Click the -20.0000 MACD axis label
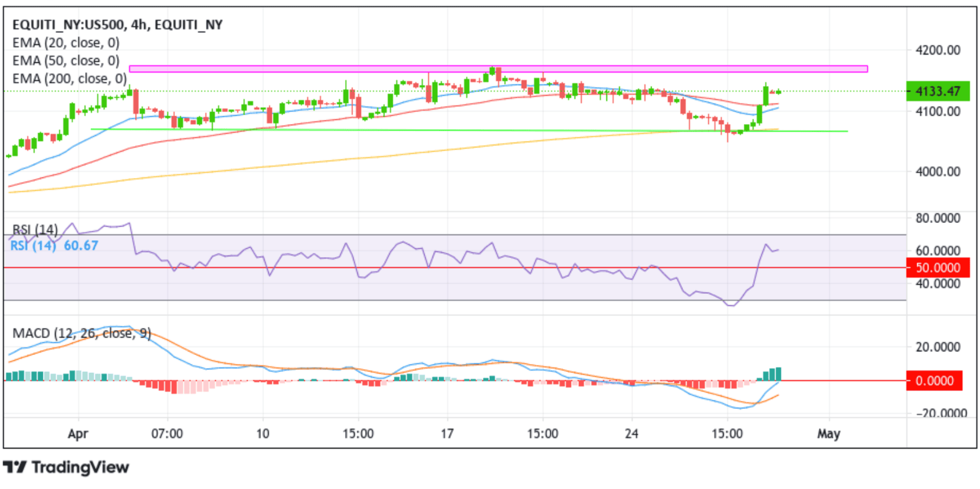This screenshot has height=489, width=980. 941,413
